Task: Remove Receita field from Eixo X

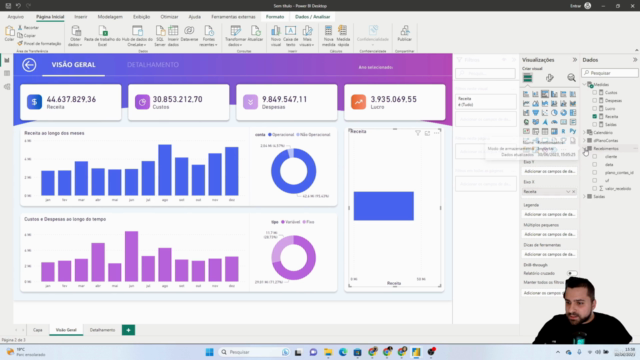Action: (x=573, y=191)
